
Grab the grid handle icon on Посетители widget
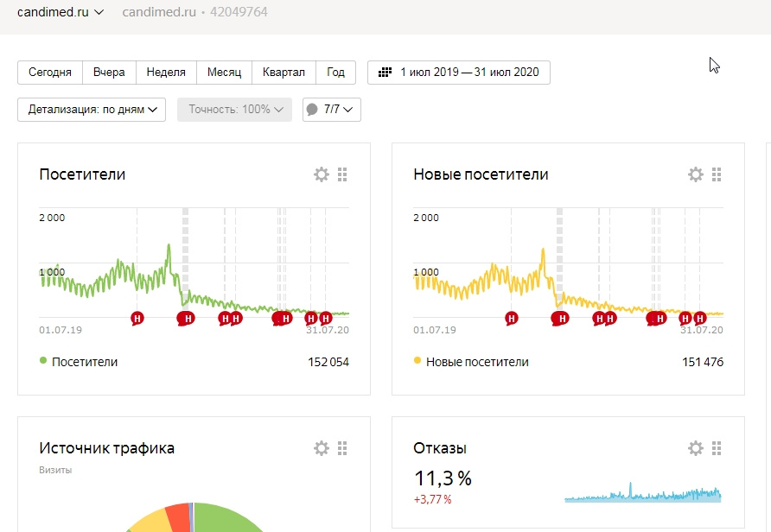pos(342,174)
